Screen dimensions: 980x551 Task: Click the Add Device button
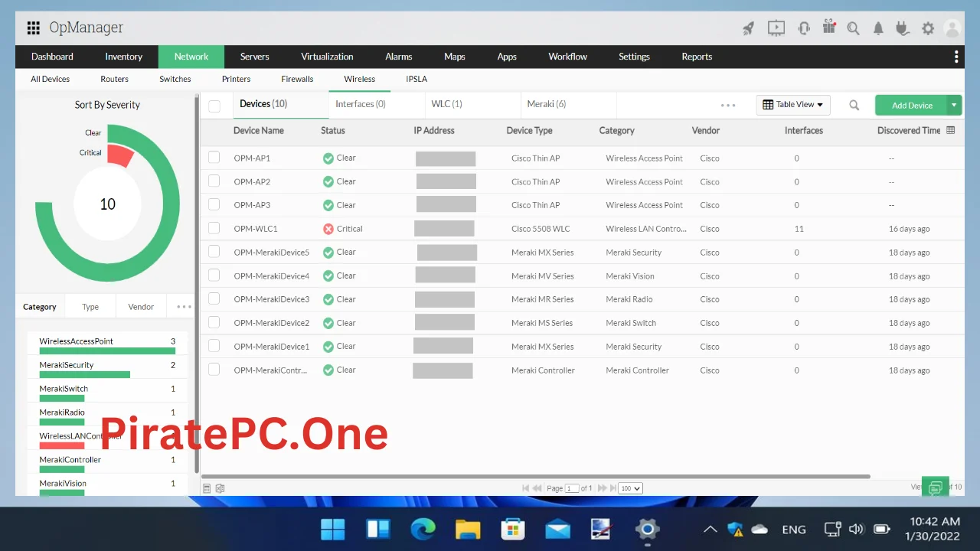pos(912,105)
